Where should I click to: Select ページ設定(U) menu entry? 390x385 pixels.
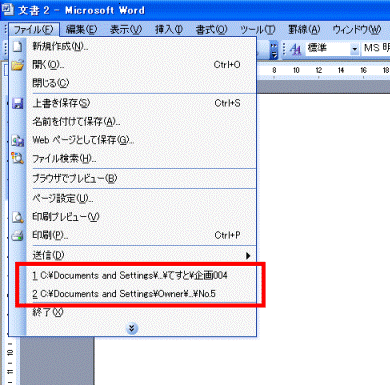tap(141, 199)
